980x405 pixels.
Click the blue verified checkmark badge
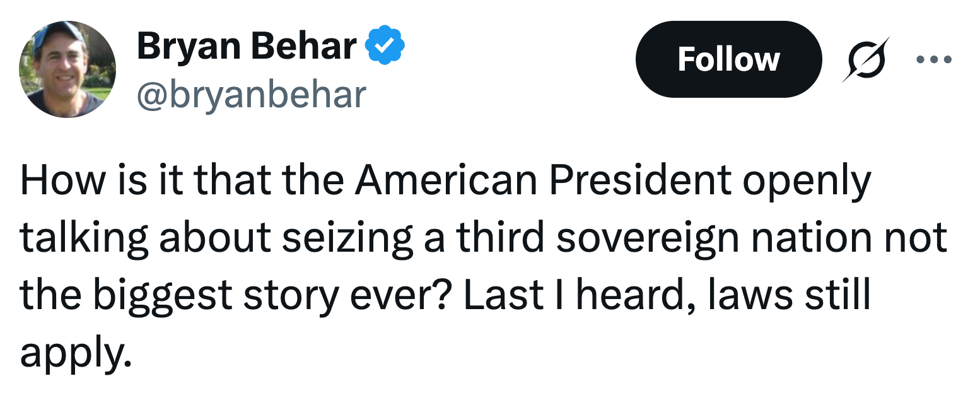(385, 47)
